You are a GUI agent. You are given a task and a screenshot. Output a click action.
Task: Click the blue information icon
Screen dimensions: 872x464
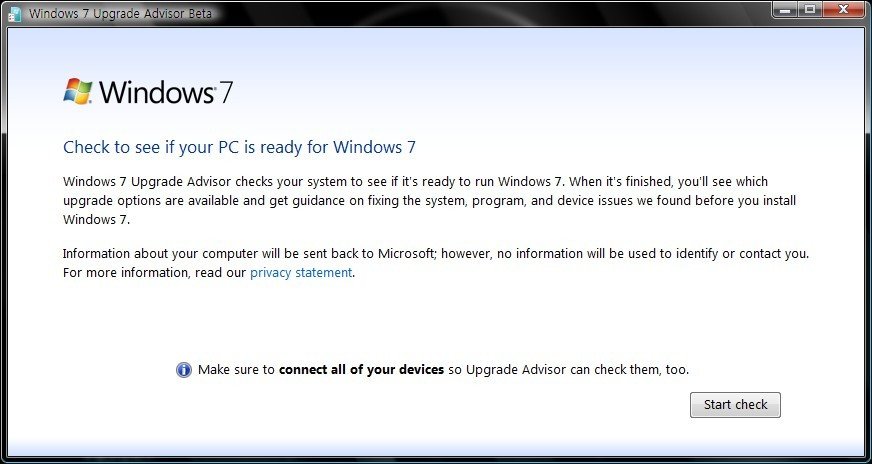click(x=183, y=370)
